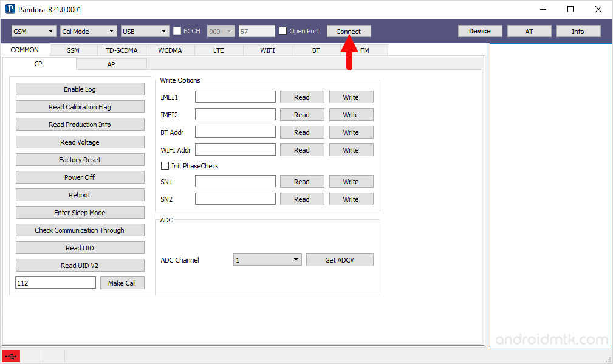Open the ADC Channel dropdown
613x364 pixels.
coord(267,259)
